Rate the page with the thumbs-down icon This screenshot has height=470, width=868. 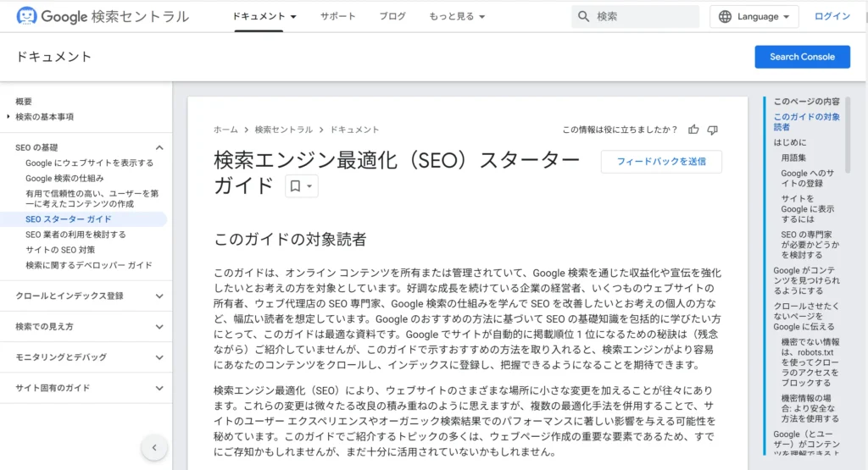click(x=712, y=130)
